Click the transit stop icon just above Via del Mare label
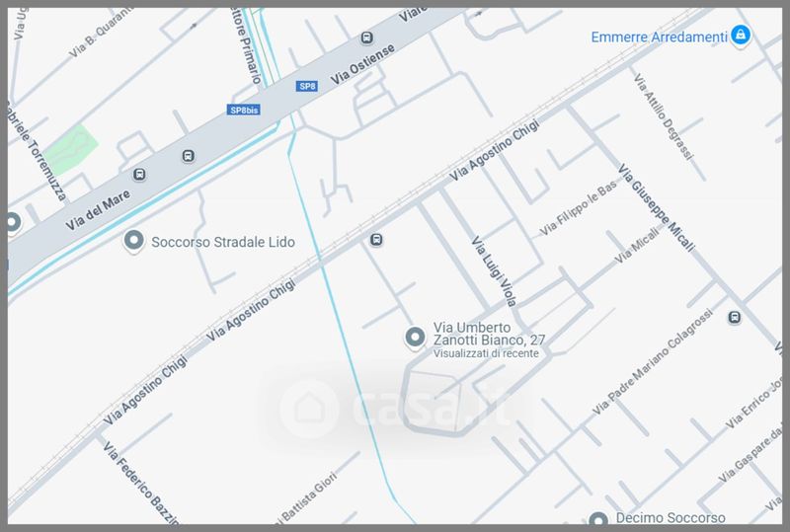The image size is (790, 532). tap(139, 175)
